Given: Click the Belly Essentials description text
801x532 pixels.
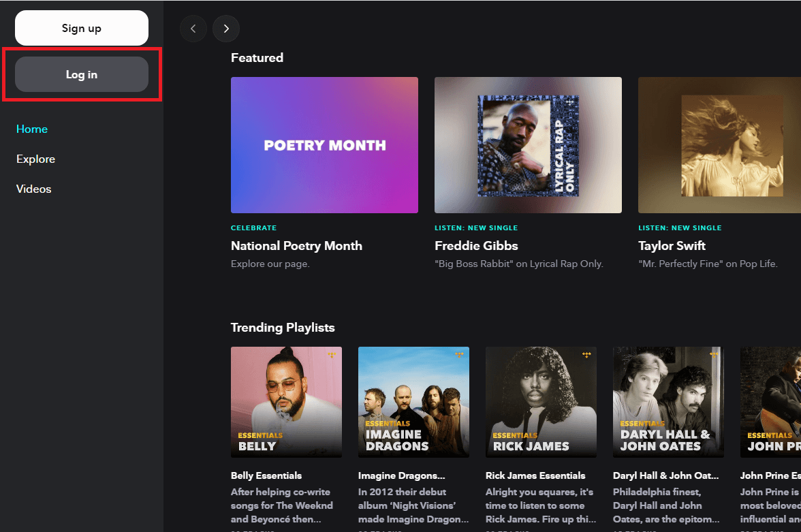Looking at the screenshot, I should (x=281, y=505).
